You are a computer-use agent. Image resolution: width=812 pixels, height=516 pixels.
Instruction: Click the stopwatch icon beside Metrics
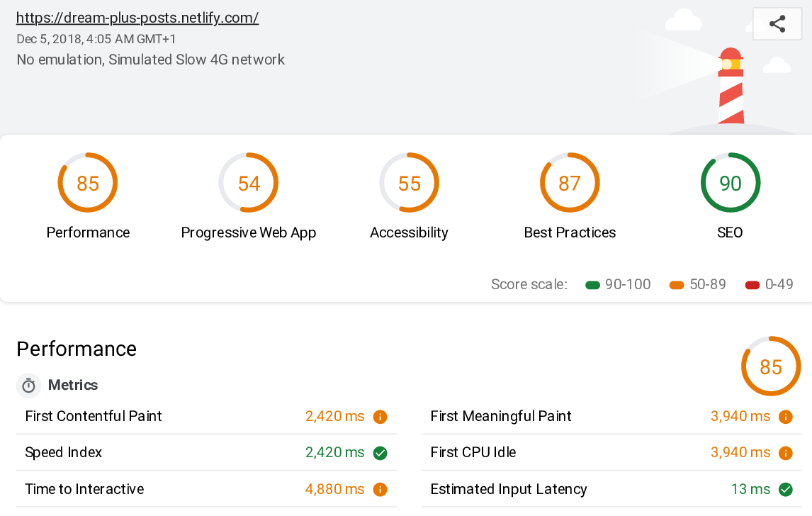(x=28, y=386)
